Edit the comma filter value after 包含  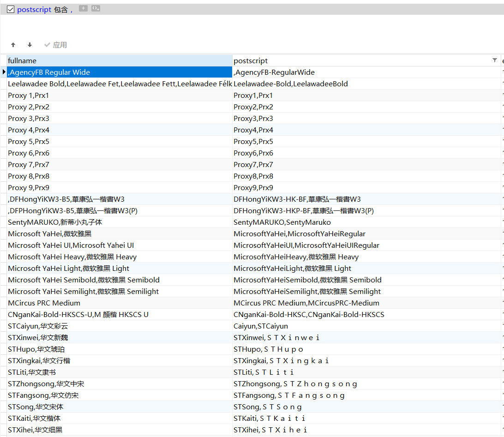pyautogui.click(x=72, y=10)
